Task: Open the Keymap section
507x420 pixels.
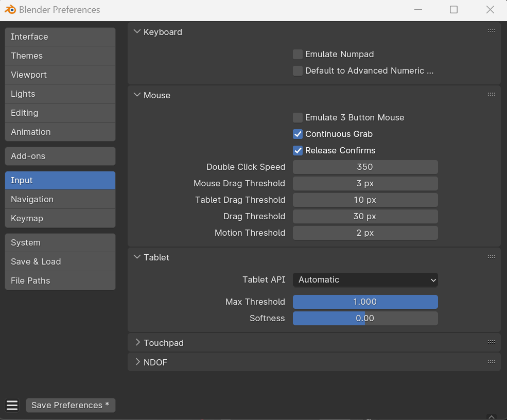Action: [60, 218]
